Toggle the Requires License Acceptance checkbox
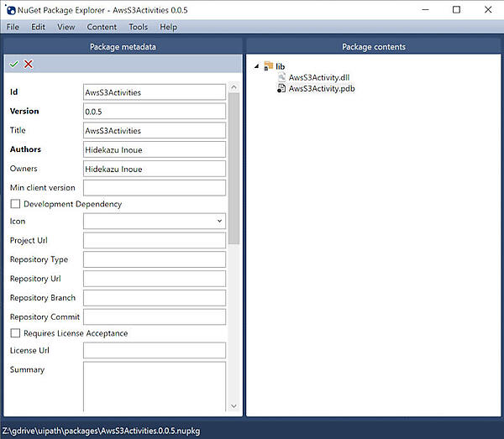504x439 pixels. [x=15, y=333]
